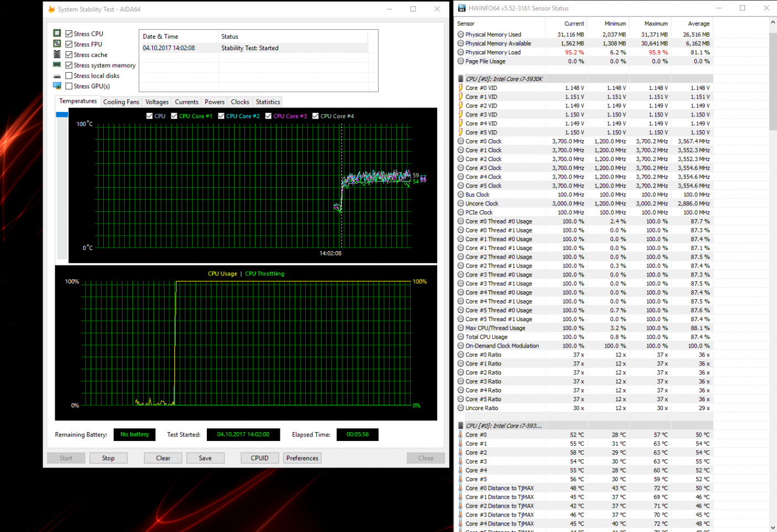777x532 pixels.
Task: Toggle CPU Core #4 graph checkbox
Action: pos(316,116)
